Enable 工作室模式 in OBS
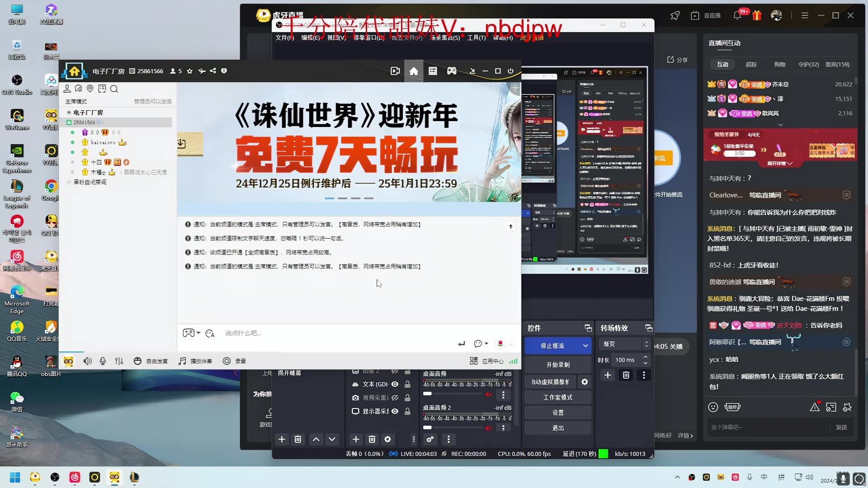This screenshot has width=868, height=488. click(558, 397)
